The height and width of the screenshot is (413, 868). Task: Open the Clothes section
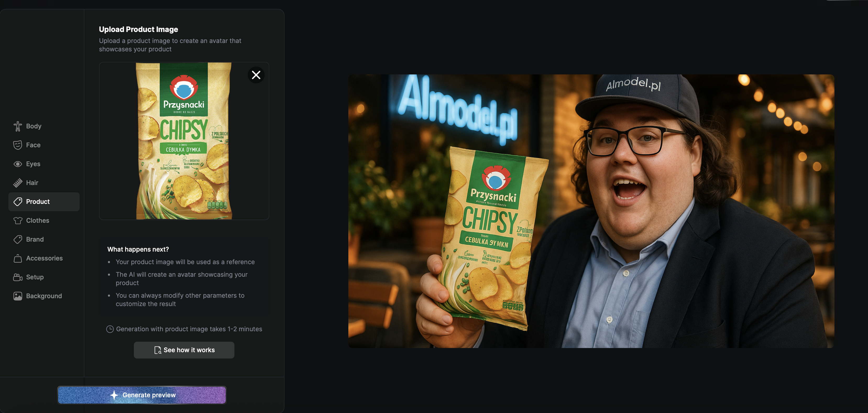pos(44,220)
